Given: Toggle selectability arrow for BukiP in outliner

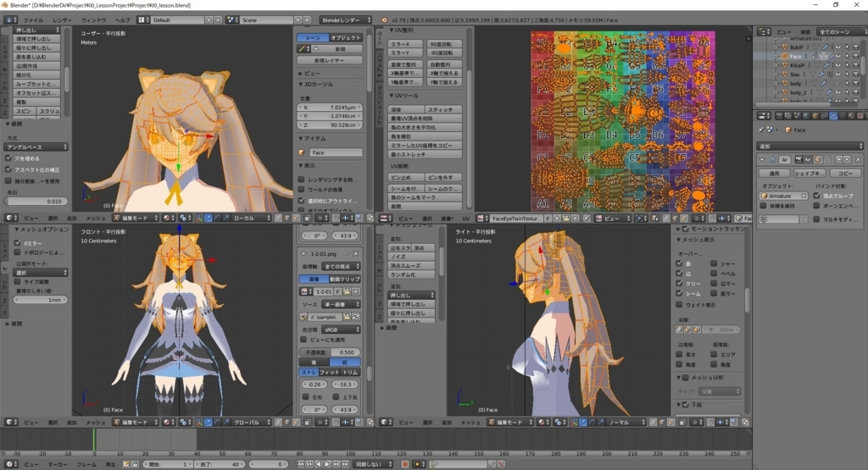Looking at the screenshot, I should (848, 47).
